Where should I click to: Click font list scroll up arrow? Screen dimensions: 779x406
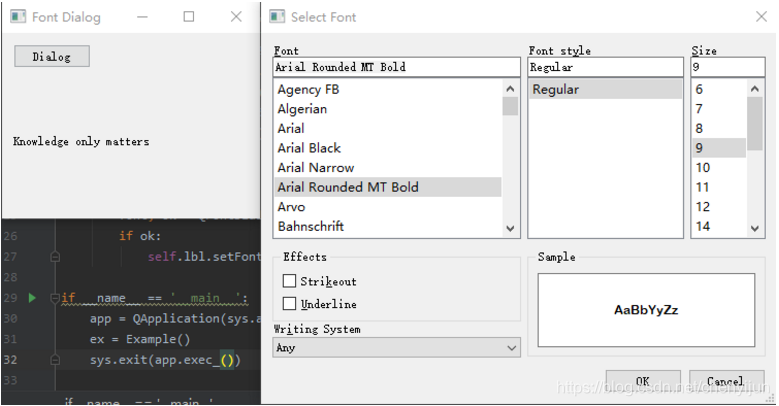pos(510,89)
